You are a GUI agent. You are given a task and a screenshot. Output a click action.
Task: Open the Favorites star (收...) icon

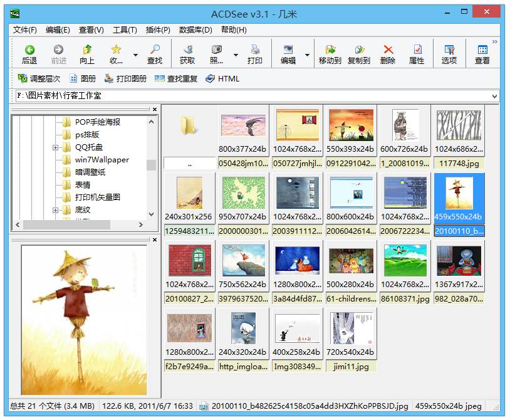[116, 50]
